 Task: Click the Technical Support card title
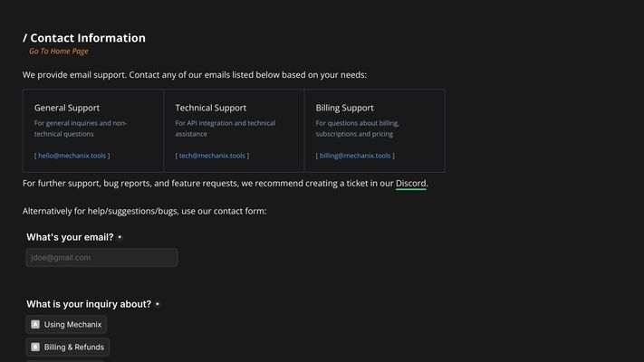211,108
